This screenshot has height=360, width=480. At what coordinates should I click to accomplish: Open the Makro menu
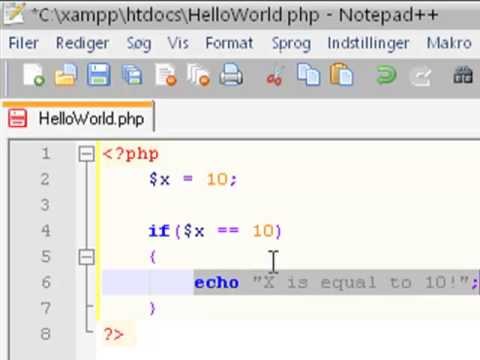[x=449, y=43]
